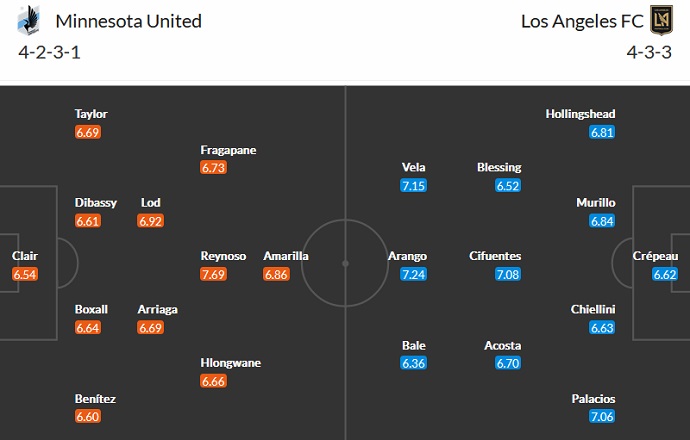This screenshot has width=690, height=440.
Task: Click Cifuentes's 7.08 rating badge
Action: pyautogui.click(x=508, y=274)
